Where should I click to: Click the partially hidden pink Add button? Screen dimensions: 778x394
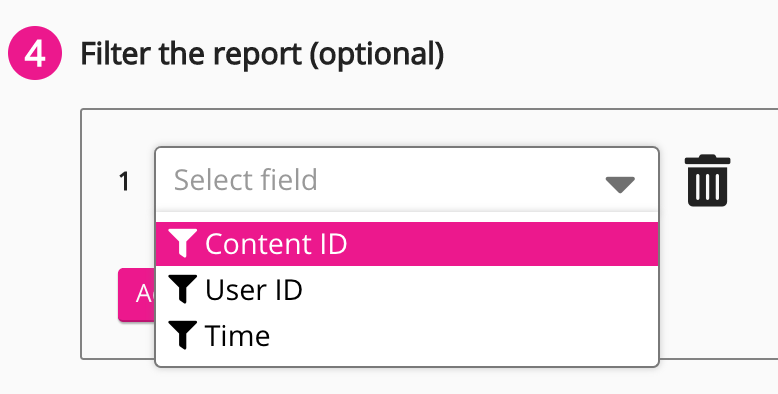tap(137, 295)
